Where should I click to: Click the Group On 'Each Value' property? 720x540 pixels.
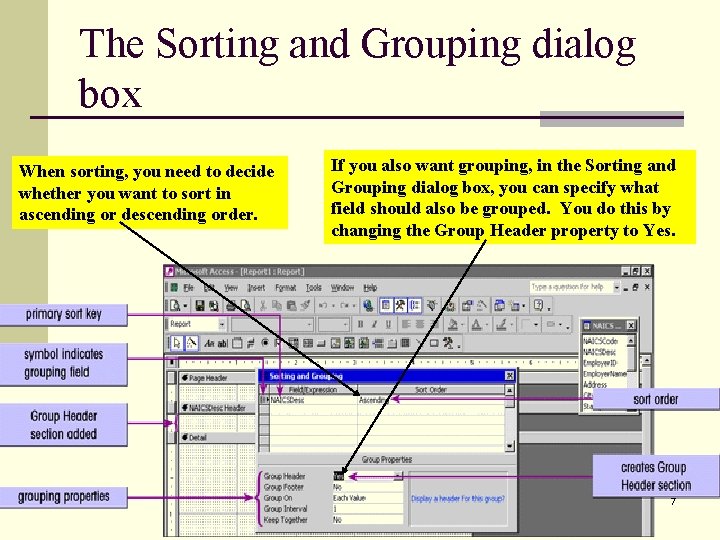coord(367,498)
